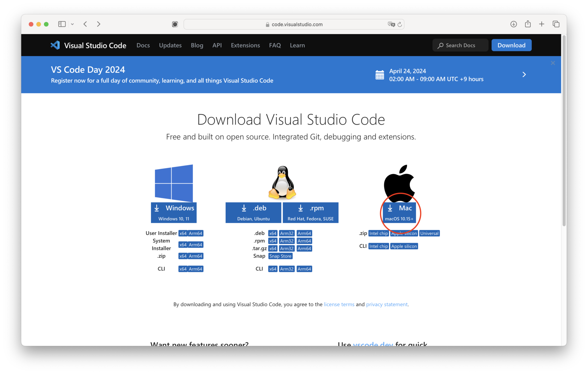Open the Snap Store download option
This screenshot has height=374, width=588.
coord(280,256)
